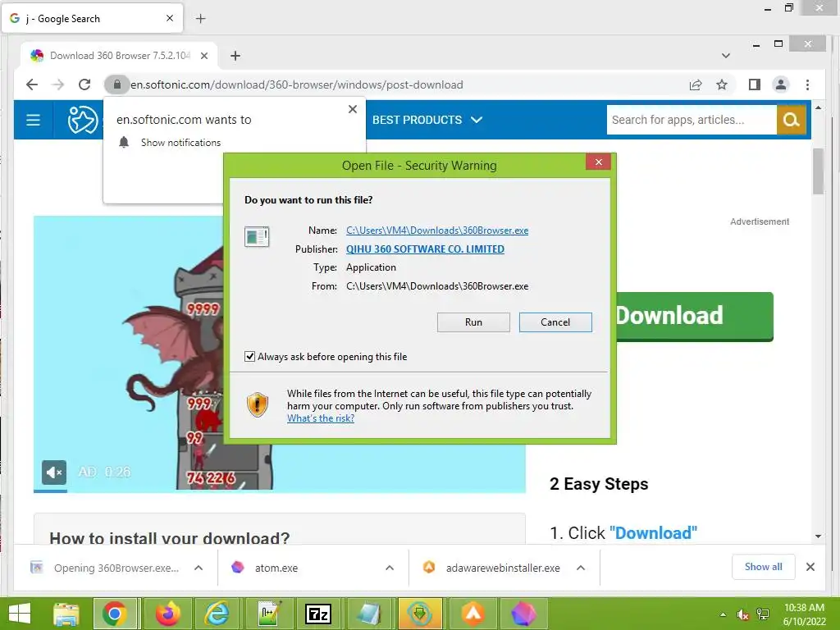The width and height of the screenshot is (840, 630).
Task: Close the Download 360 Browser tab
Action: click(x=204, y=56)
